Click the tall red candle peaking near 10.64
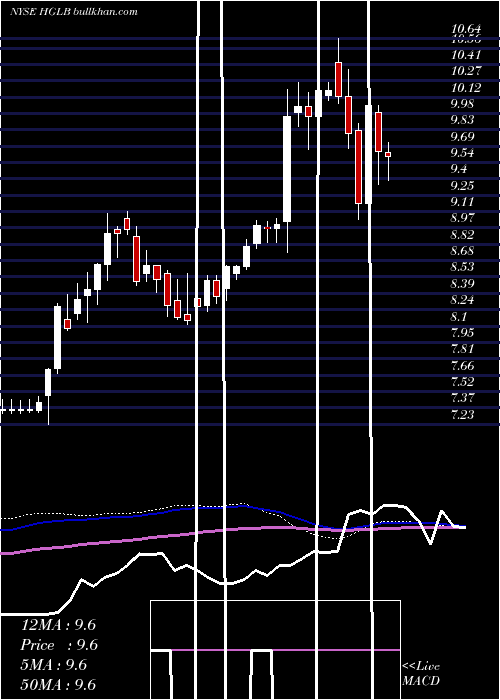This screenshot has height=700, width=500. [338, 79]
